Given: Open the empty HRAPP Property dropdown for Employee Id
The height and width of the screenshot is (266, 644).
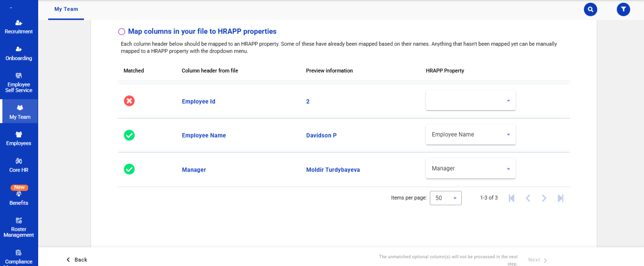Looking at the screenshot, I should click(470, 101).
